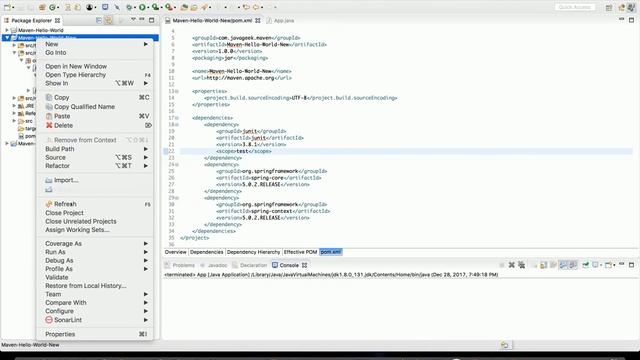Screen dimensions: 640x360
Task: Open the Dependency Hierarchy tab
Action: [253, 252]
